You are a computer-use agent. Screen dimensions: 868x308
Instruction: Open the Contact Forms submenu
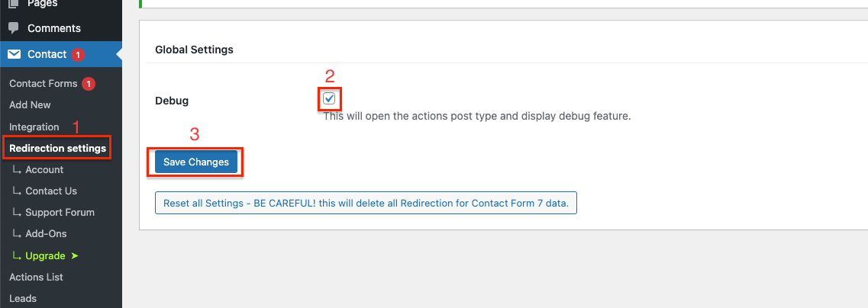pyautogui.click(x=43, y=83)
